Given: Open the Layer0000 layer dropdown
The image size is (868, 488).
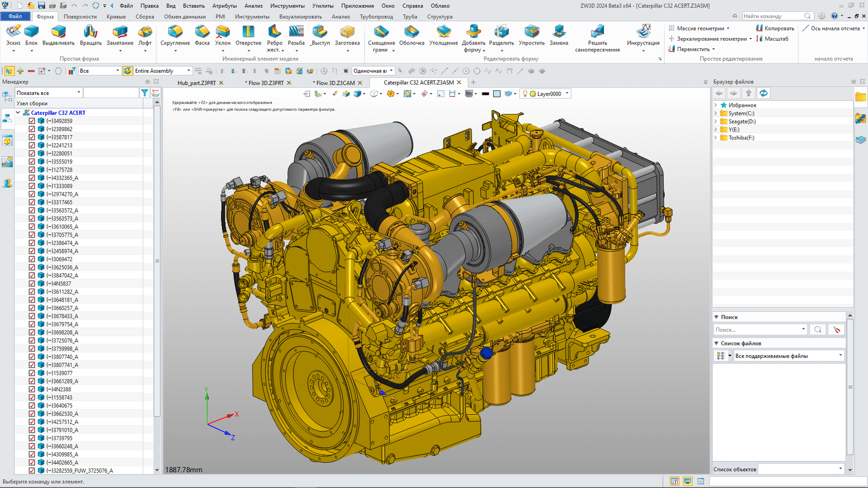Looking at the screenshot, I should [x=567, y=94].
